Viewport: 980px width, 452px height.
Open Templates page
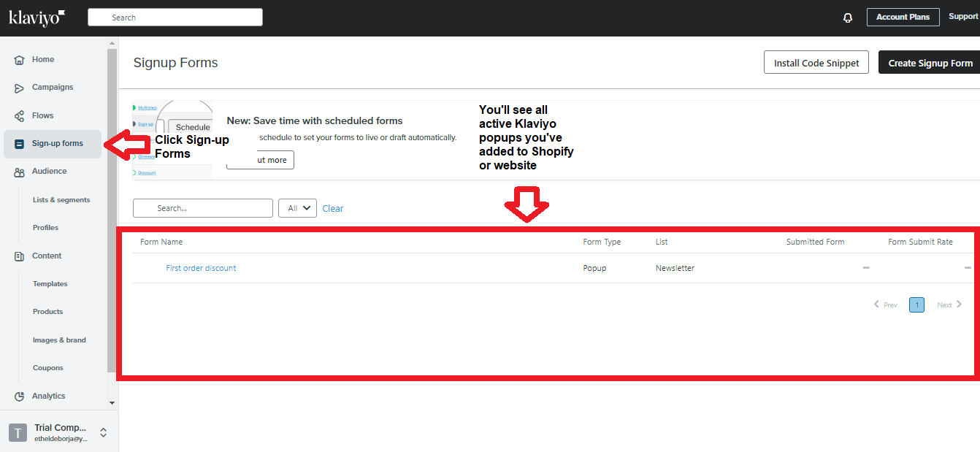[50, 283]
